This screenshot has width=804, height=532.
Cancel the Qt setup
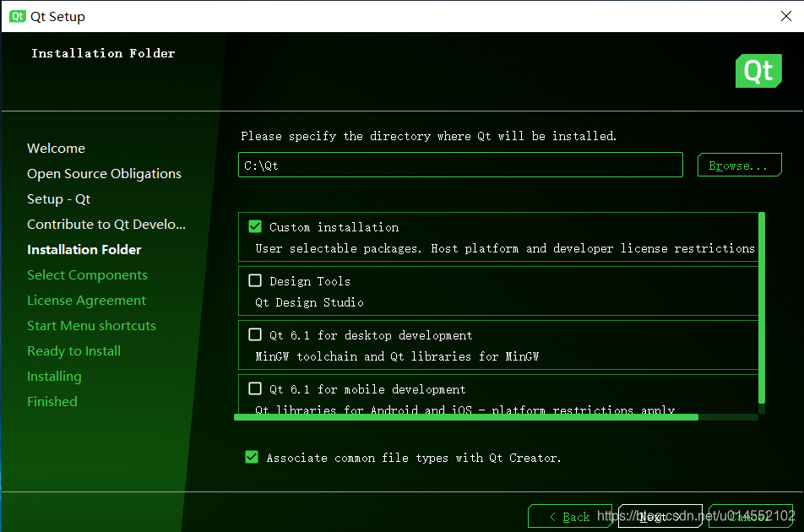point(751,517)
